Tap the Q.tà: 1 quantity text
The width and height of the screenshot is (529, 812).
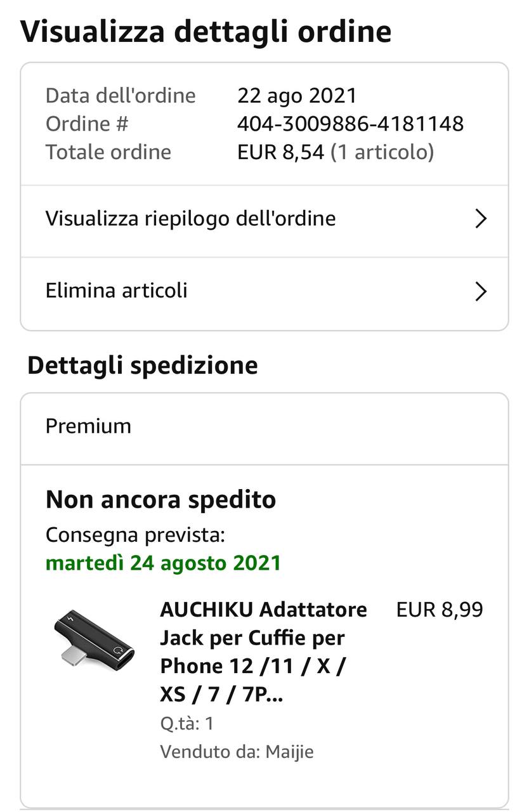[186, 724]
